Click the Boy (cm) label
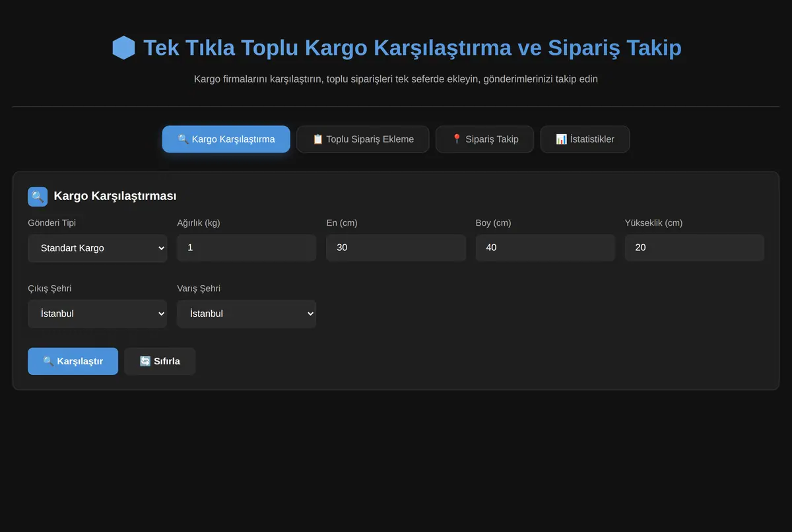This screenshot has width=792, height=532. tap(493, 223)
